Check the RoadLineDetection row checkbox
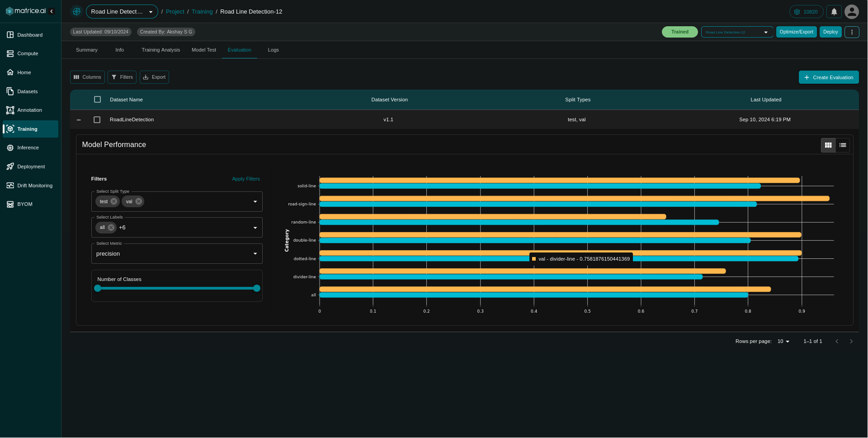This screenshot has height=438, width=868. (x=97, y=120)
